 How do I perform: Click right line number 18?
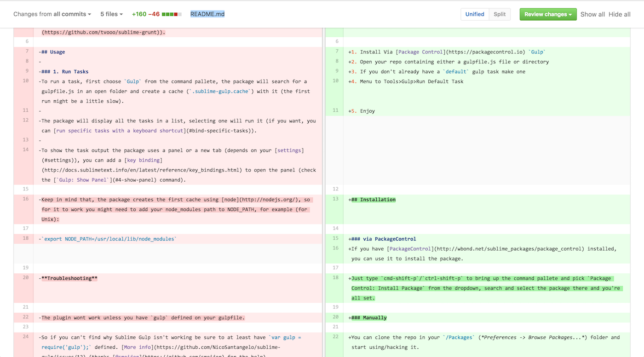(x=336, y=278)
